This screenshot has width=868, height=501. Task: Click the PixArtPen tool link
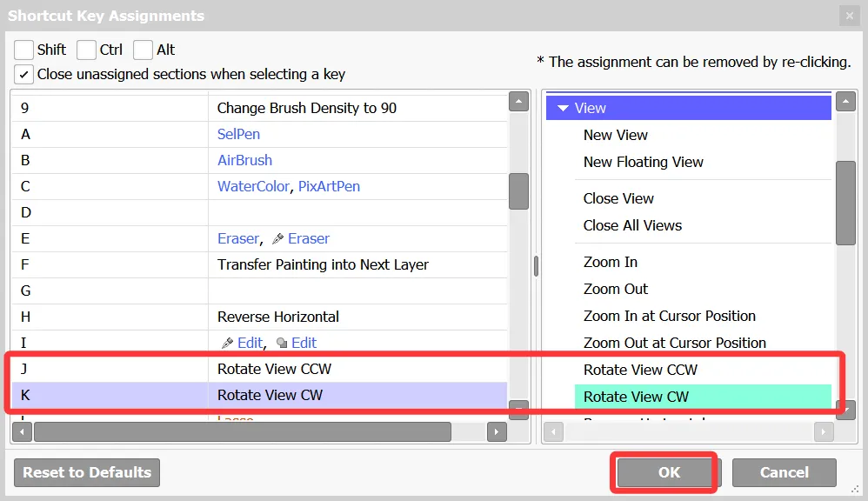click(x=329, y=186)
